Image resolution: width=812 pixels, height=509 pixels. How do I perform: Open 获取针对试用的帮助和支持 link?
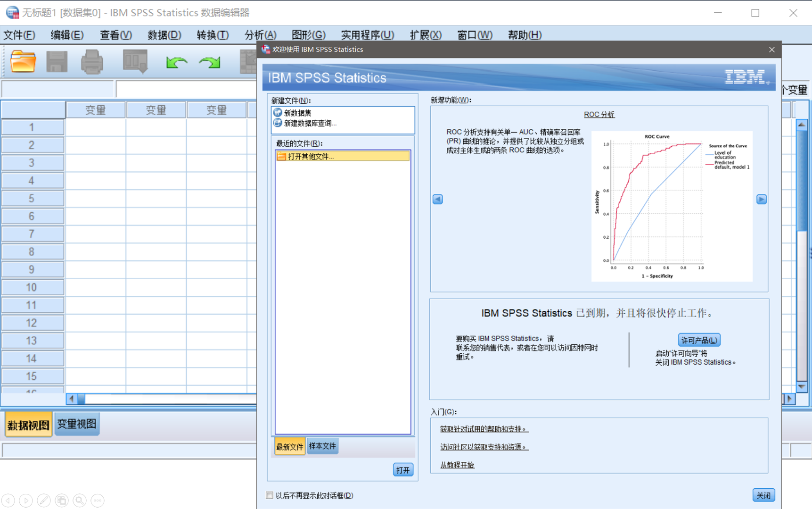[484, 429]
